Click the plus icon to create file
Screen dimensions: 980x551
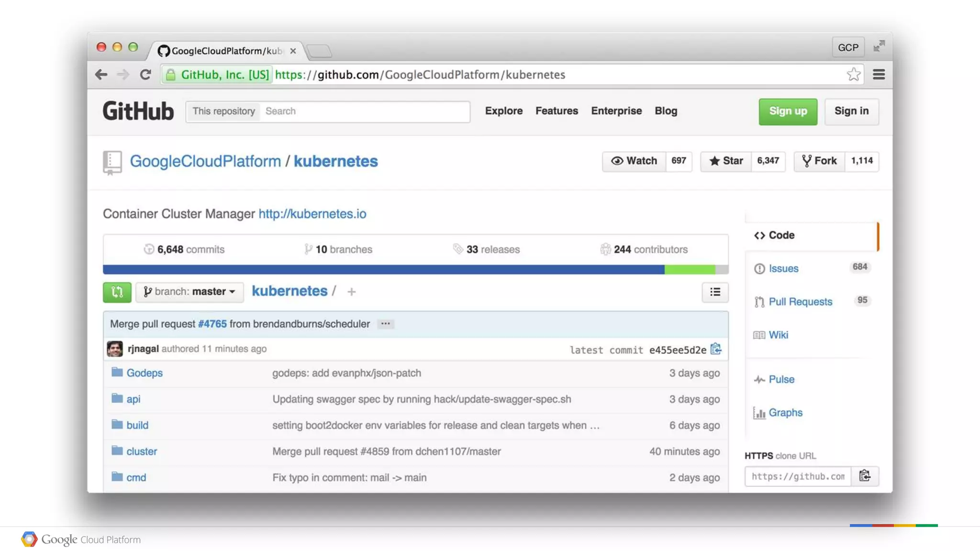[x=352, y=292]
